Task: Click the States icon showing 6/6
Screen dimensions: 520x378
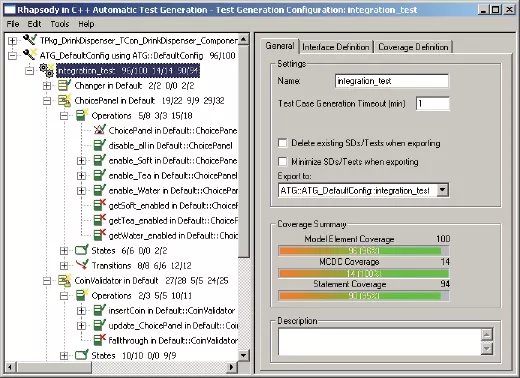Action: tap(82, 250)
